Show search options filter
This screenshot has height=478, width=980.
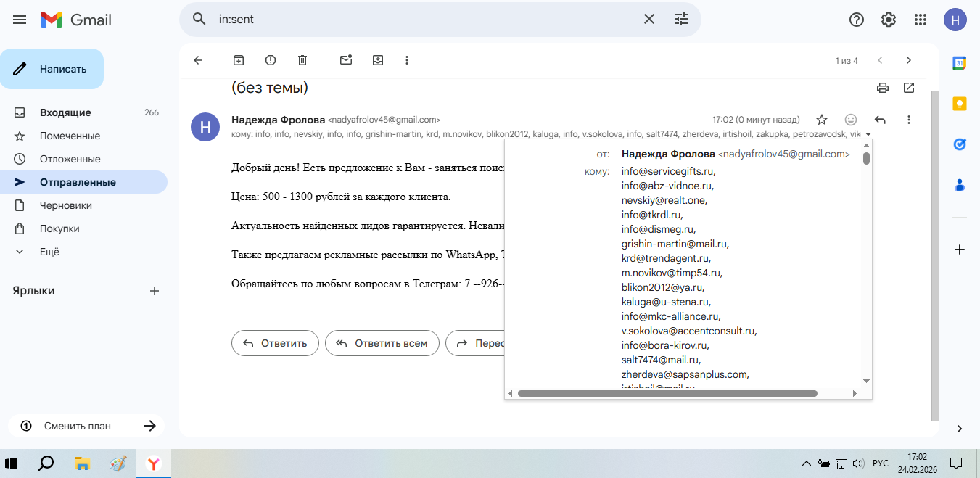(680, 20)
